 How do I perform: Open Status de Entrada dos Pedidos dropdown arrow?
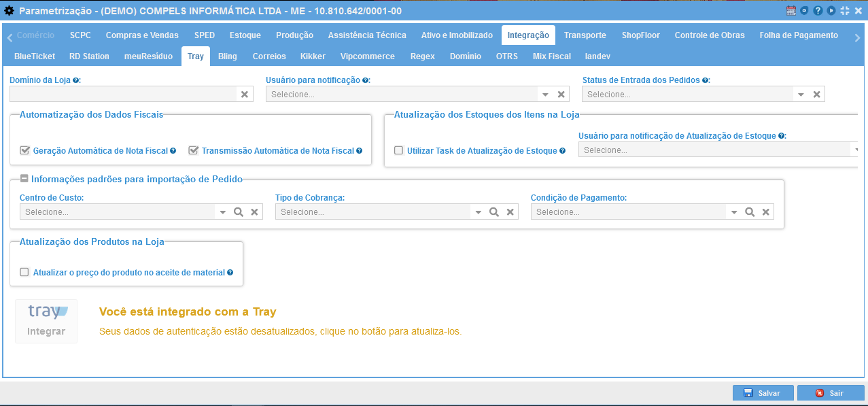pyautogui.click(x=801, y=95)
